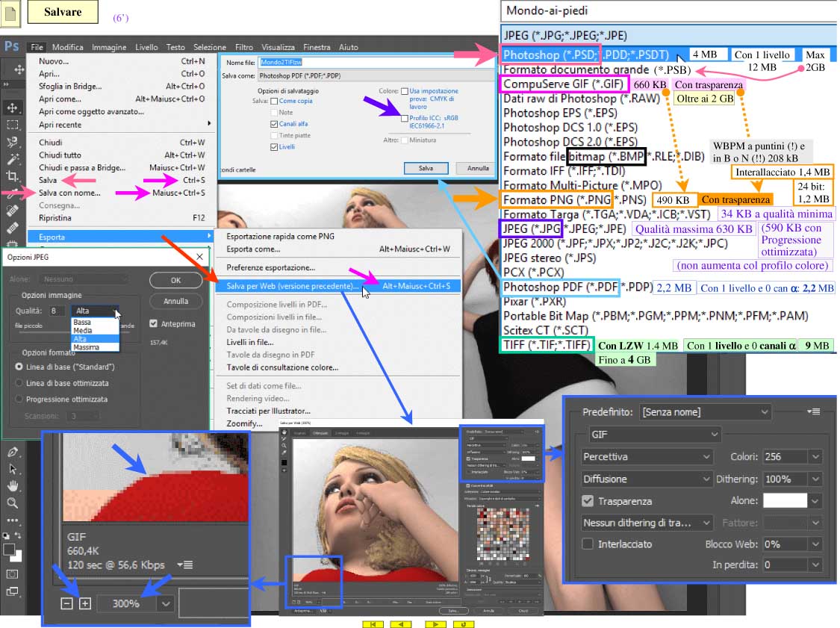Click the yellow previous-page arrow button
The image size is (840, 628).
(401, 624)
